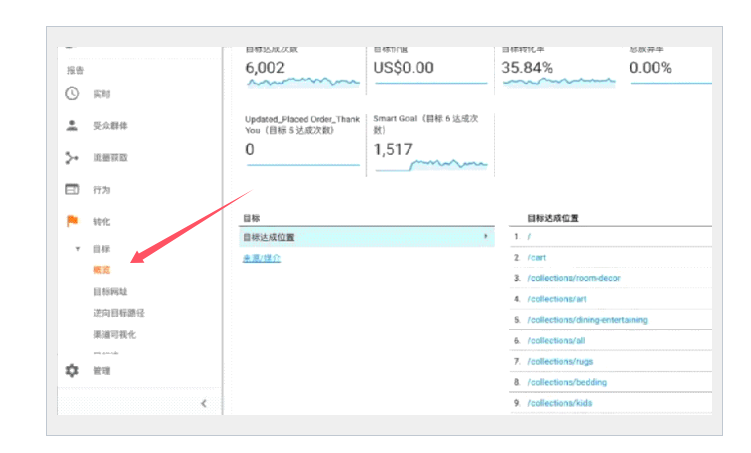Select the Conversions (转化) orange flag icon
751x453 pixels.
coord(72,221)
